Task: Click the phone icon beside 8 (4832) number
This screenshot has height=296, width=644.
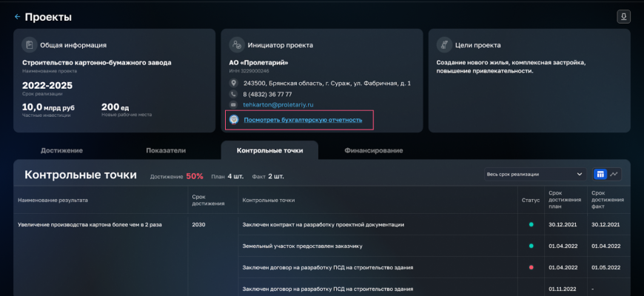Action: pyautogui.click(x=233, y=94)
